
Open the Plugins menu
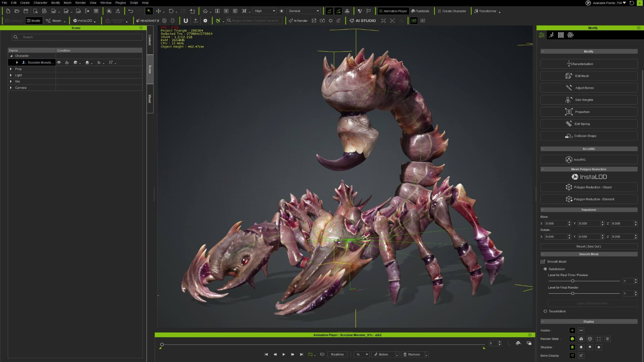point(120,3)
